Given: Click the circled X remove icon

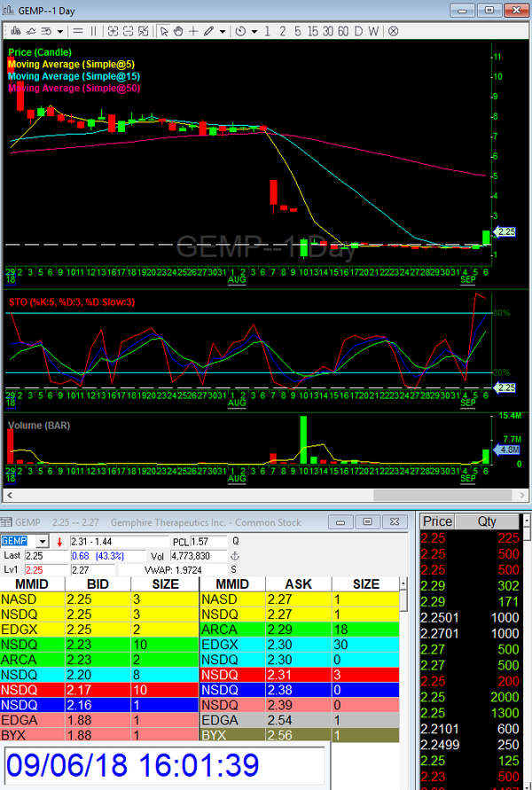Looking at the screenshot, I should tap(393, 31).
